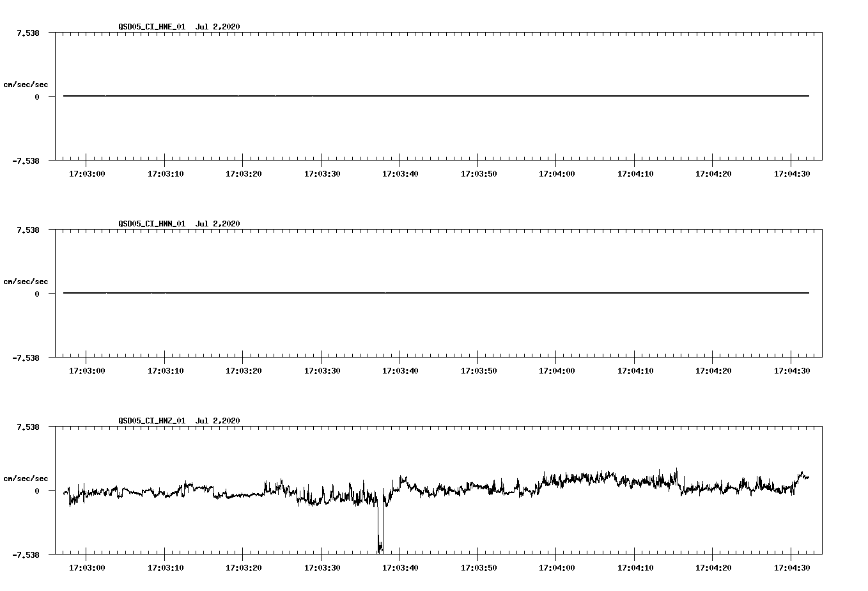Click 17:03:10 label under HNN plot
This screenshot has height=591, width=868.
pyautogui.click(x=165, y=370)
